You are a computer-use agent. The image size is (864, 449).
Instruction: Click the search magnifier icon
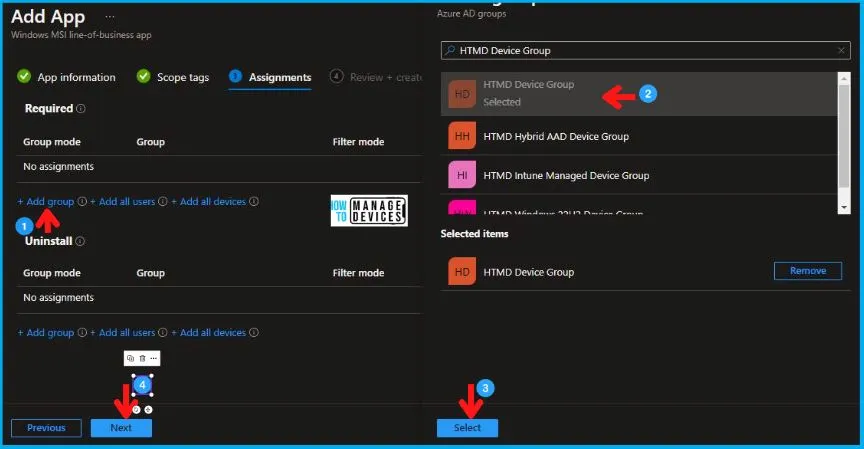450,51
